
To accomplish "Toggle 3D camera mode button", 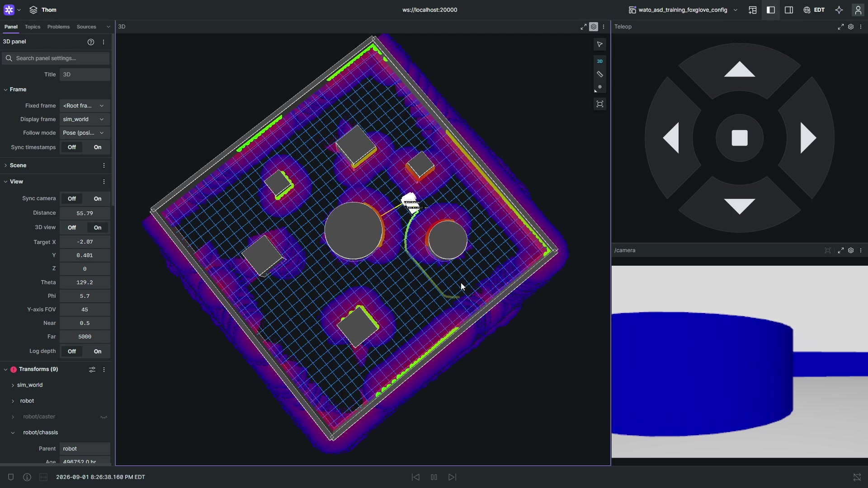I will (600, 61).
